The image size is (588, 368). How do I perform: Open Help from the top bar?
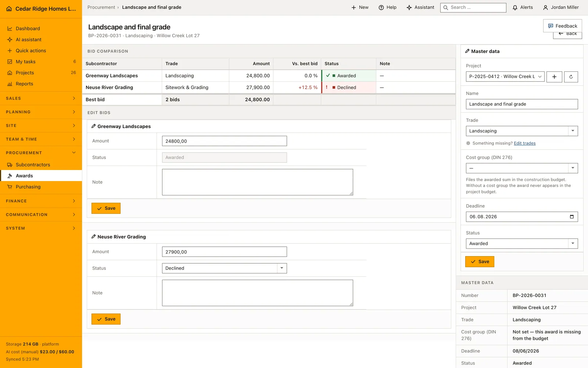click(x=388, y=7)
